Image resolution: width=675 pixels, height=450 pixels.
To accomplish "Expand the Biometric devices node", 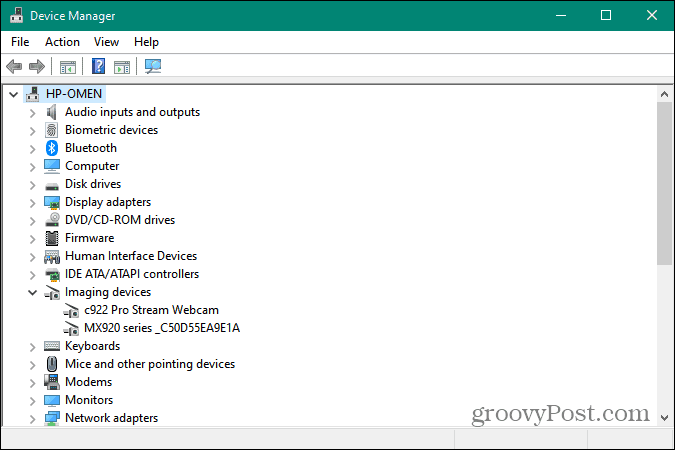I will pyautogui.click(x=32, y=131).
